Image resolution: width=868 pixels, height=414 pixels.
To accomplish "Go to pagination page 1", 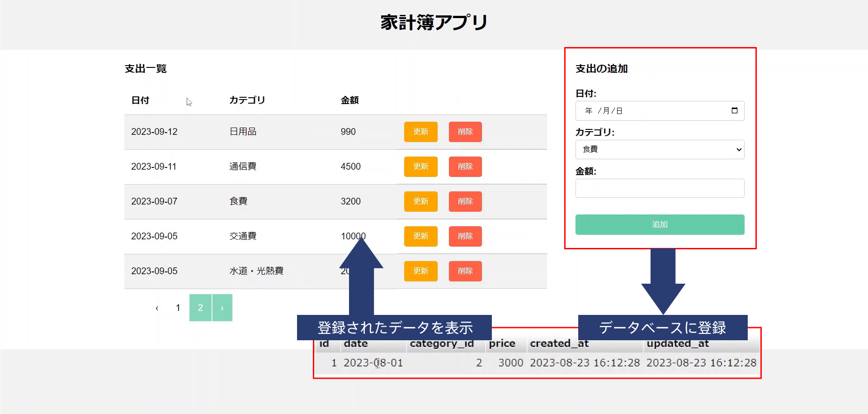I will [178, 308].
